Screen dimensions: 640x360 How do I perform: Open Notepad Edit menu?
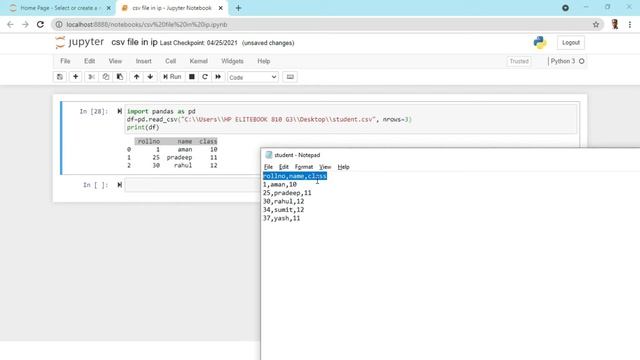(284, 167)
